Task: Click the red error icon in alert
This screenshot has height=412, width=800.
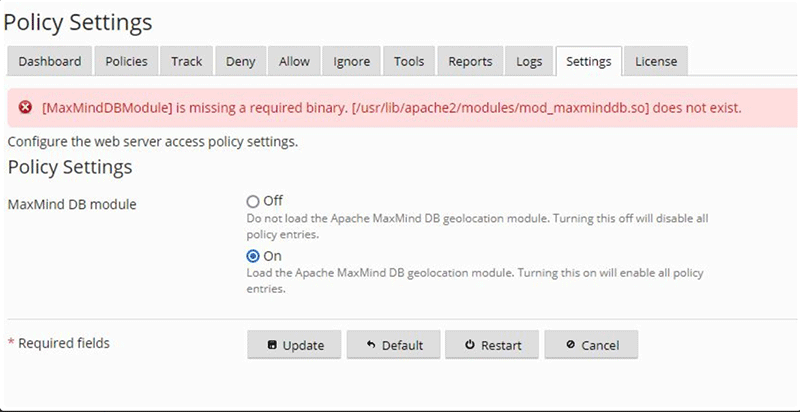Action: click(x=26, y=107)
